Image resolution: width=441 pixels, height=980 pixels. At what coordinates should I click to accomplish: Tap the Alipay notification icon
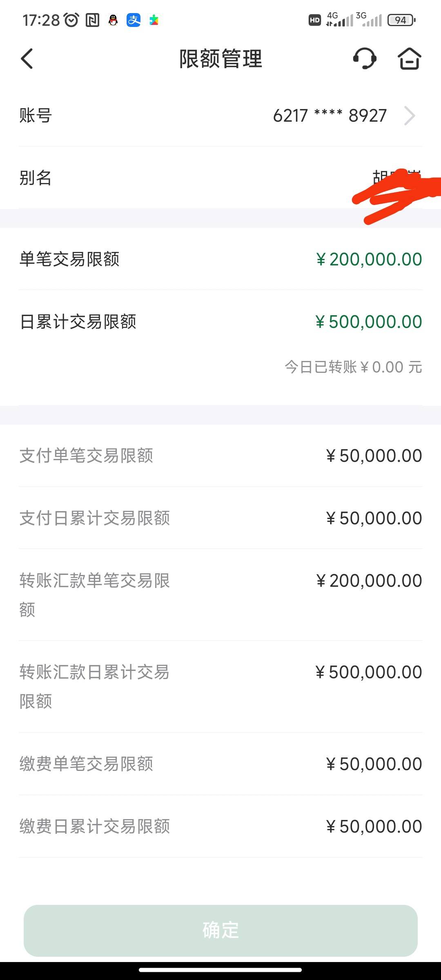pyautogui.click(x=134, y=20)
